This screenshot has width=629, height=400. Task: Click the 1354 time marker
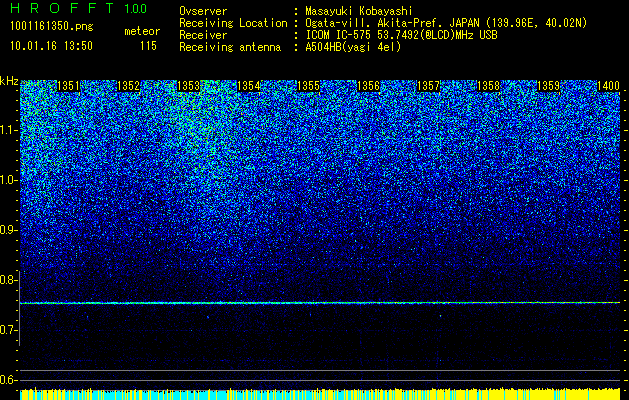[249, 86]
